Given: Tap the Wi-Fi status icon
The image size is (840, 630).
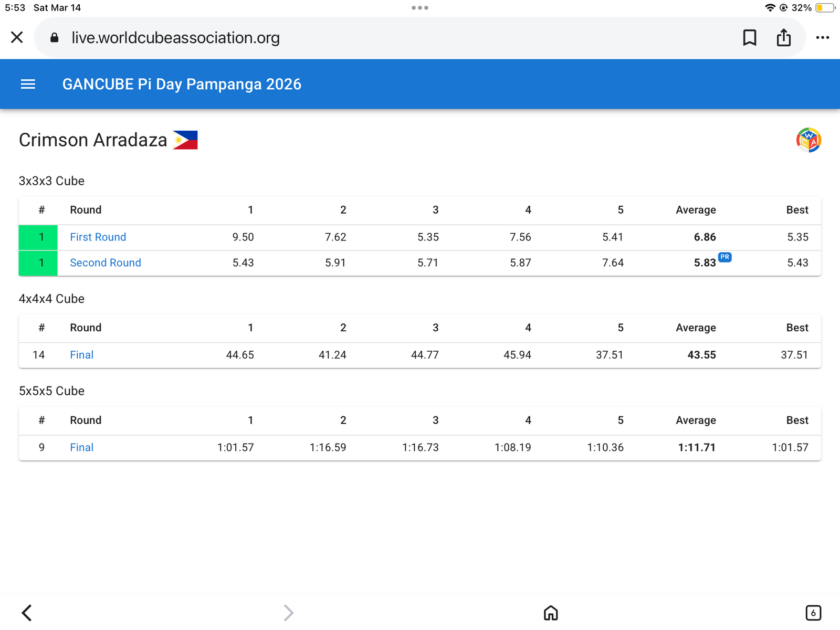Looking at the screenshot, I should click(770, 8).
